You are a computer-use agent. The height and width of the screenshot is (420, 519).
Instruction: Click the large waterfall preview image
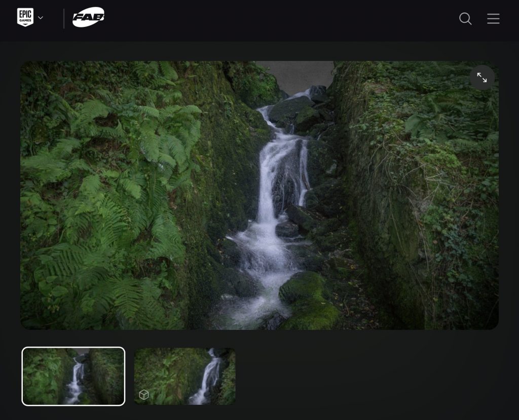(x=259, y=195)
